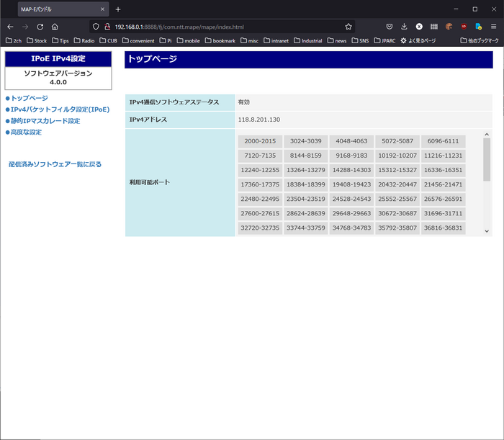Image resolution: width=504 pixels, height=440 pixels.
Task: Click port range 14288-14303
Action: pyautogui.click(x=351, y=170)
